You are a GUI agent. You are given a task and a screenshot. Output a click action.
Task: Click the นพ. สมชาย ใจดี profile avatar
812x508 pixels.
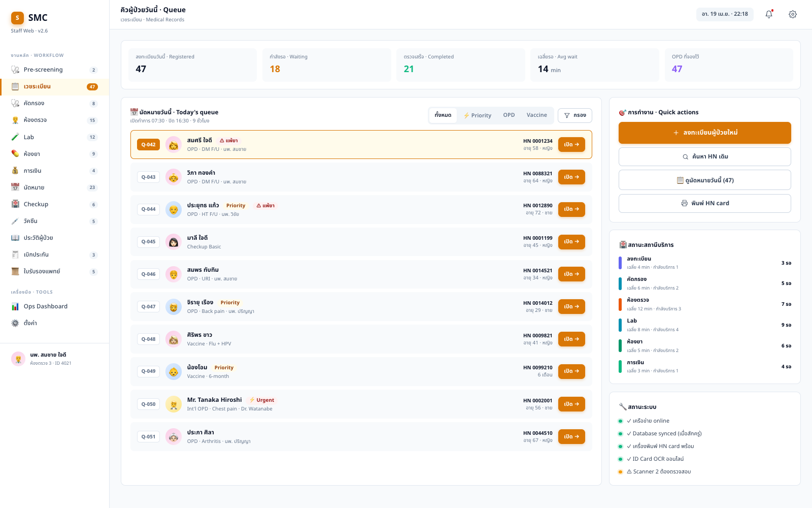pyautogui.click(x=18, y=359)
